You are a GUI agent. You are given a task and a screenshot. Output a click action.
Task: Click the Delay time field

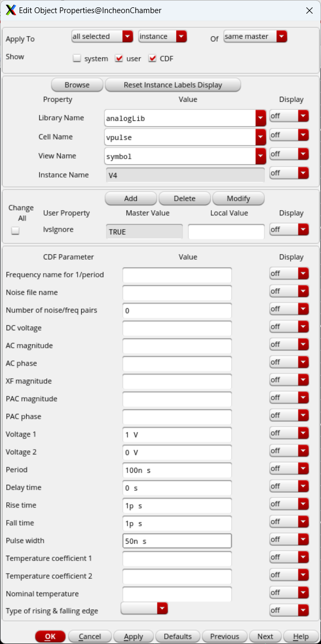coord(177,488)
